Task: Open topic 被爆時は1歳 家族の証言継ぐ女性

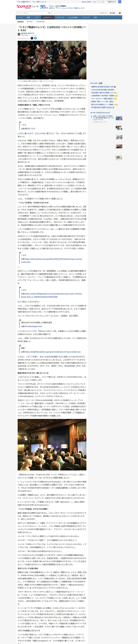Action: point(102,87)
